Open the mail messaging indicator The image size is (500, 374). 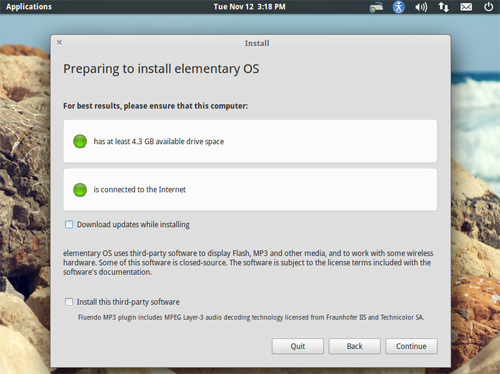click(x=466, y=7)
